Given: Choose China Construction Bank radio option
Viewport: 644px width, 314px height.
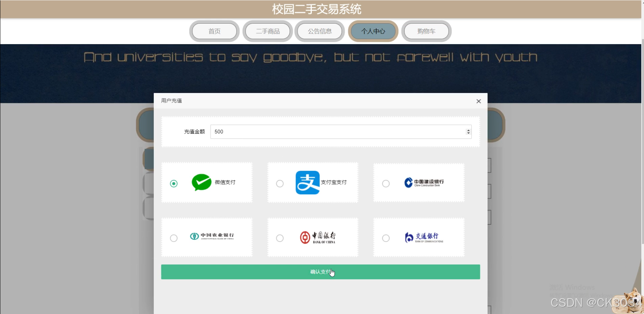Looking at the screenshot, I should (386, 184).
